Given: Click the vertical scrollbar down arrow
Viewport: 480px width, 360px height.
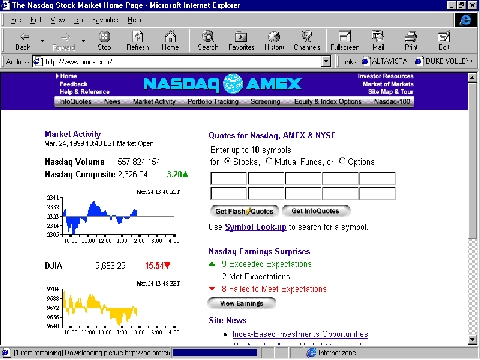Looking at the screenshot, I should pos(472,340).
